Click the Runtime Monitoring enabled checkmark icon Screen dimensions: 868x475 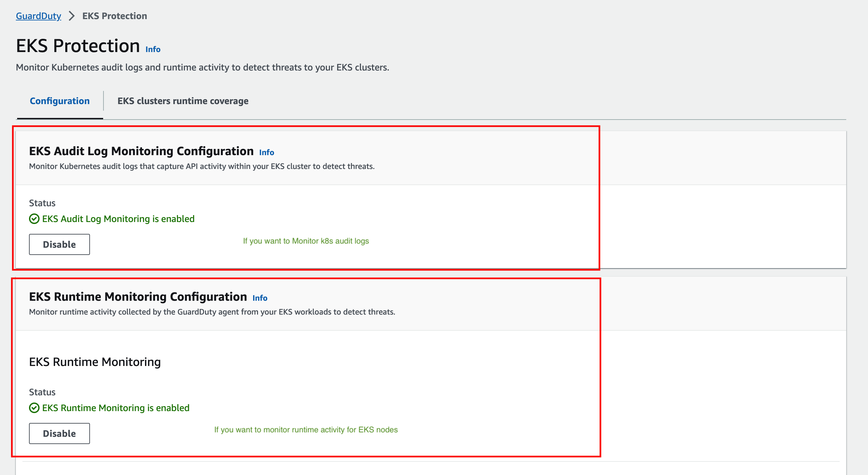pyautogui.click(x=34, y=407)
